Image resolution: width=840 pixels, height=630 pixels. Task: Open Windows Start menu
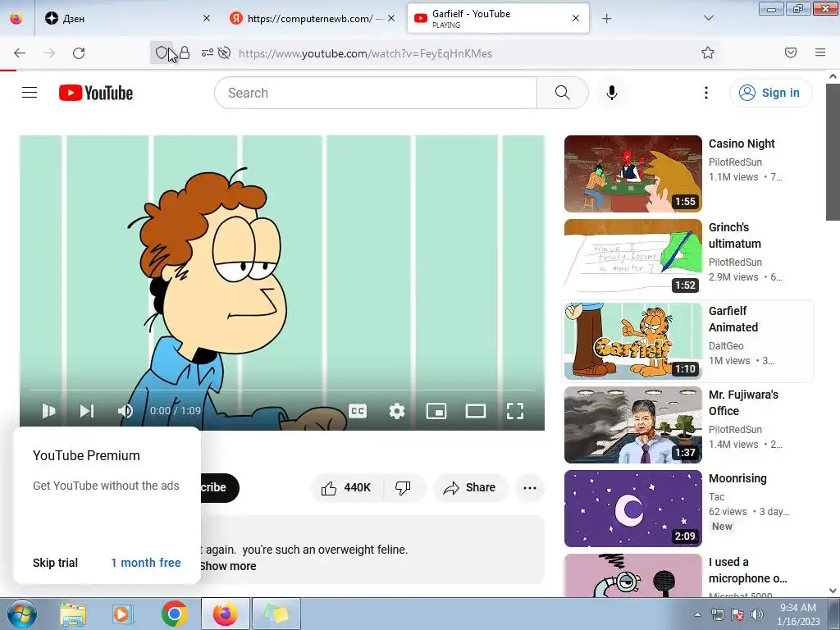[21, 614]
